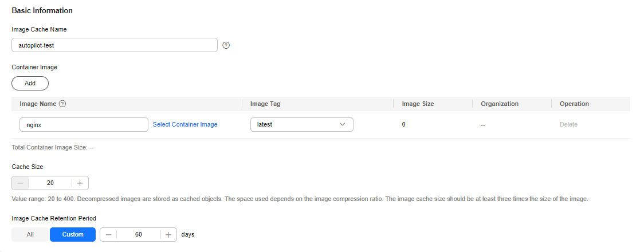Decrease retention days with minus button
Image resolution: width=644 pixels, height=252 pixels.
click(x=108, y=235)
